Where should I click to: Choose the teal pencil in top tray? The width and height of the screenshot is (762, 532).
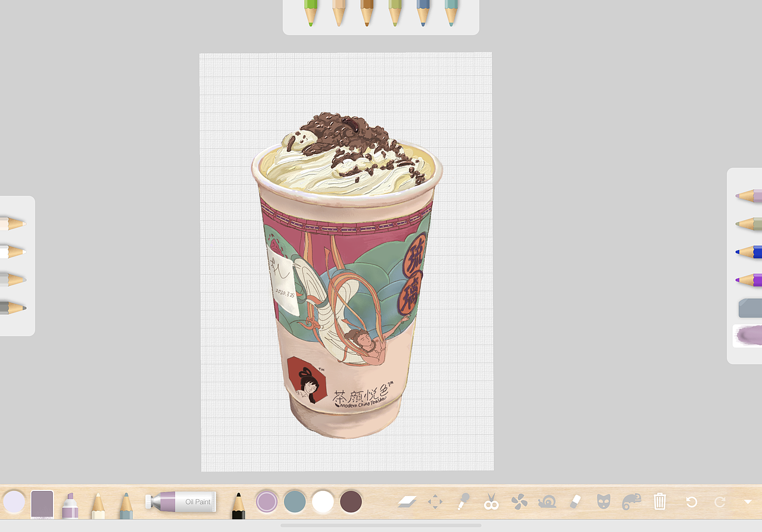point(451,12)
